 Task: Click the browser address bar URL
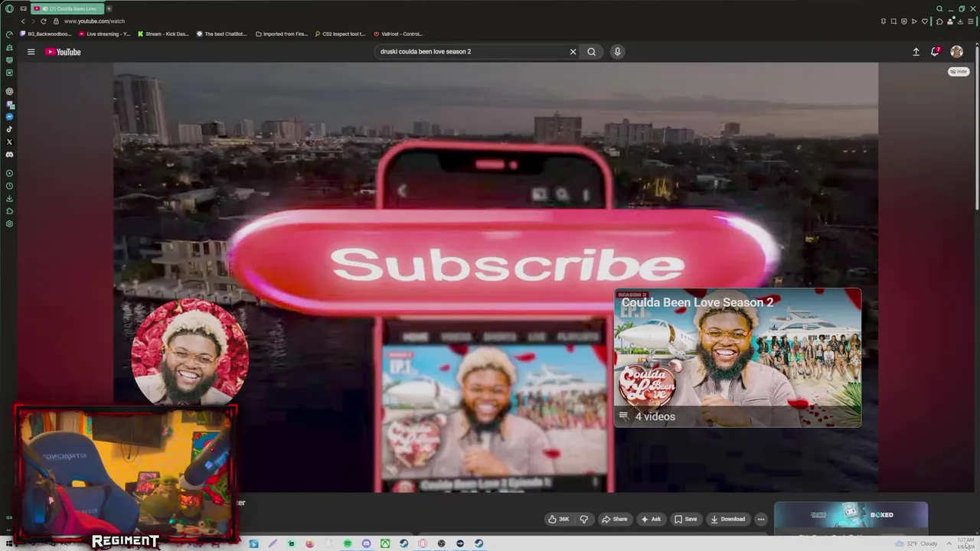click(94, 21)
